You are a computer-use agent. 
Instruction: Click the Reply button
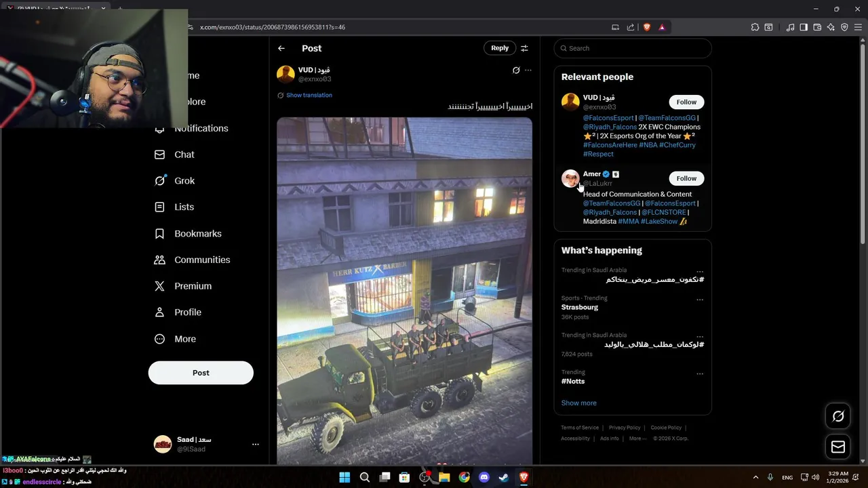pyautogui.click(x=500, y=48)
